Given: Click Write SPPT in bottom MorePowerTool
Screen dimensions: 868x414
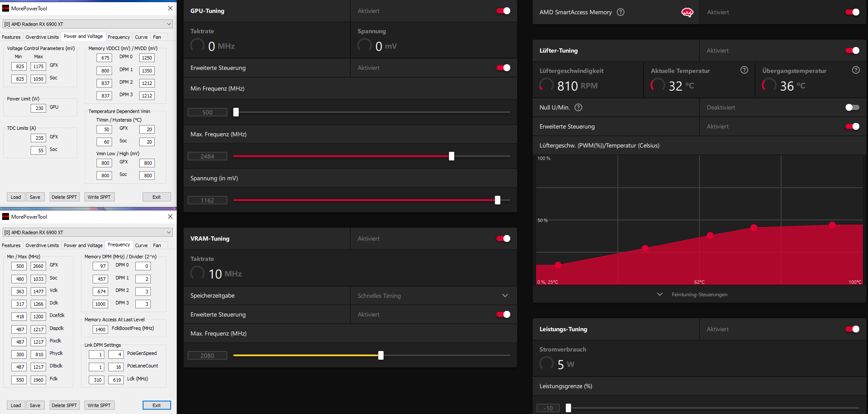Looking at the screenshot, I should pyautogui.click(x=99, y=405).
